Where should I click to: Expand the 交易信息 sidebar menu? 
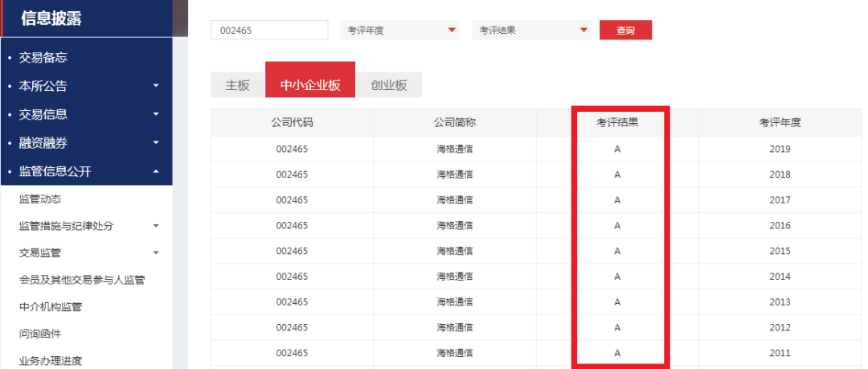156,114
